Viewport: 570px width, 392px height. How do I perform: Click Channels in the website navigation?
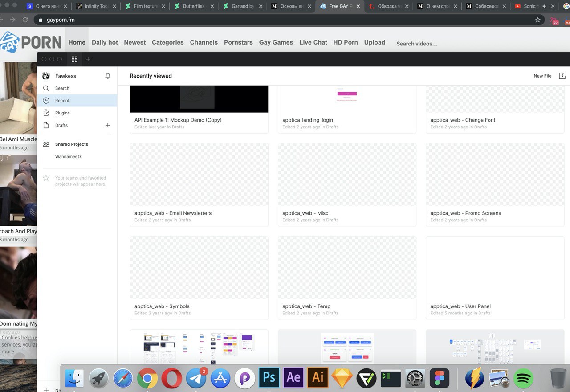pyautogui.click(x=204, y=42)
